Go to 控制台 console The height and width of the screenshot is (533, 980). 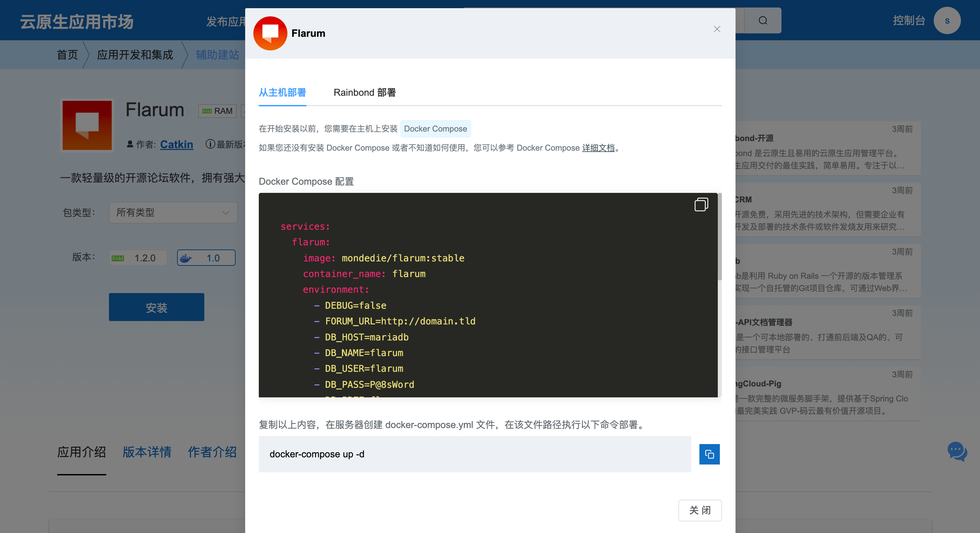point(909,20)
